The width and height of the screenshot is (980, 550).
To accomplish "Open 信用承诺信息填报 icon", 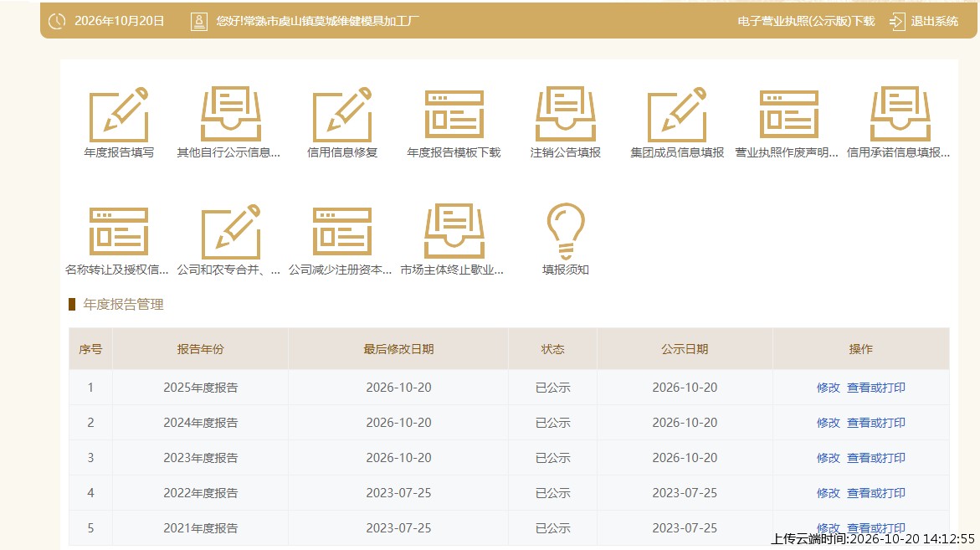I will (900, 115).
